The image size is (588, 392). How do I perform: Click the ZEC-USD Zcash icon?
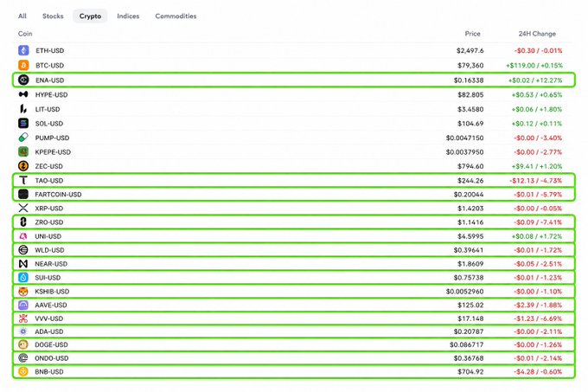pyautogui.click(x=23, y=166)
